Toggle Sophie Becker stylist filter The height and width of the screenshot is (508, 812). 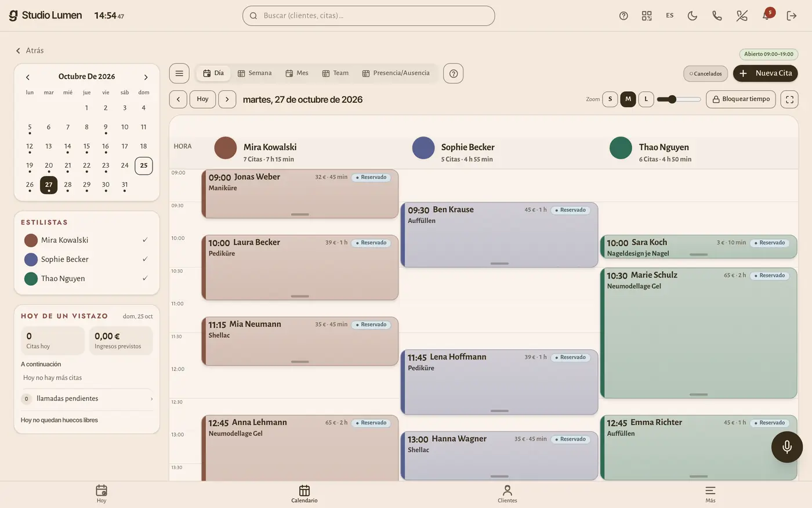(x=87, y=260)
